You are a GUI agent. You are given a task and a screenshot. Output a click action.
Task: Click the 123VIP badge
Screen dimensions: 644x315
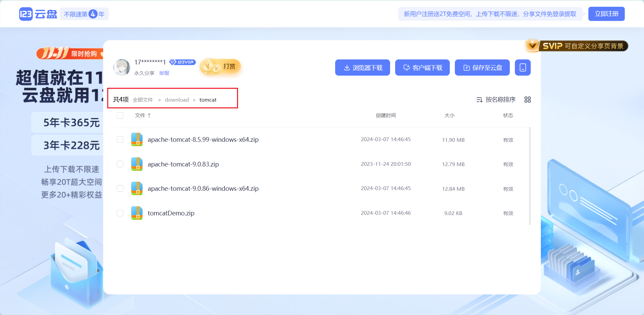[x=182, y=62]
